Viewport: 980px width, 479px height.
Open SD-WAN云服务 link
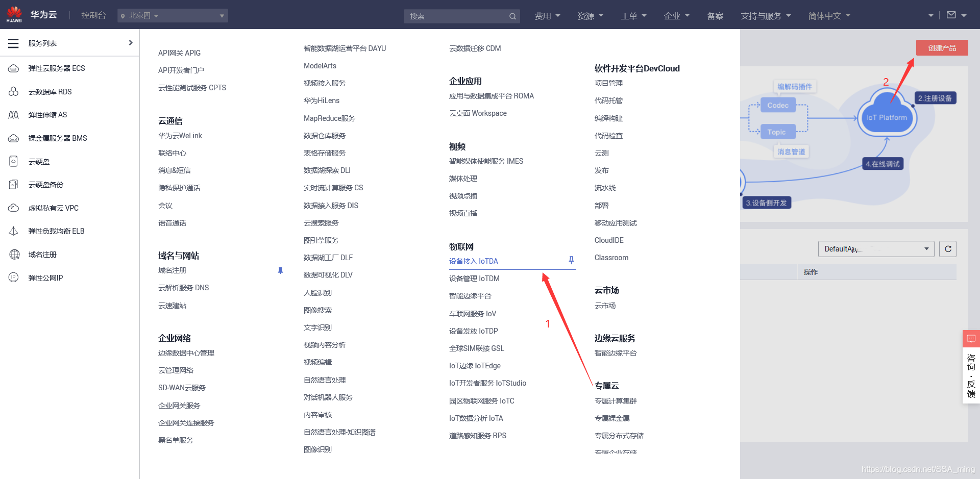click(182, 388)
